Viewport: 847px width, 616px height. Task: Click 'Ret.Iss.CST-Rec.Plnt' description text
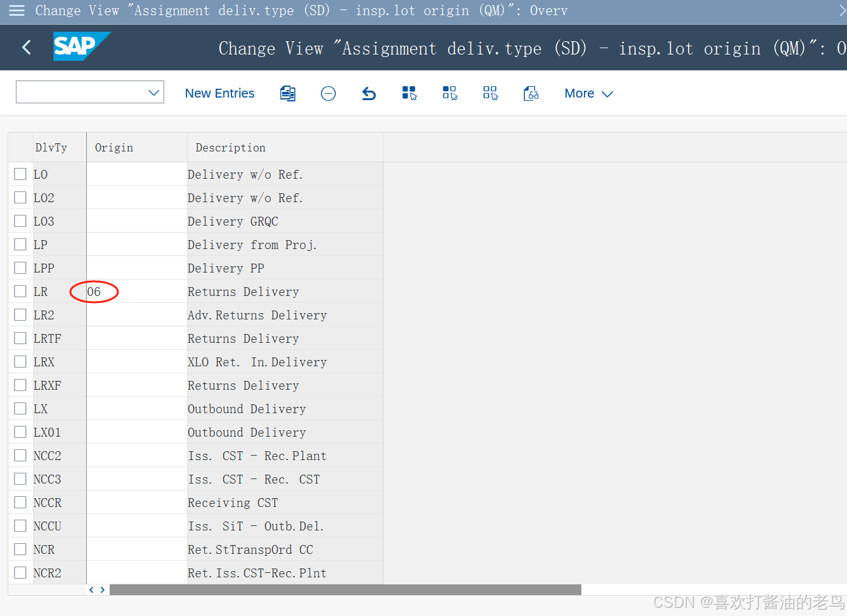pos(257,573)
